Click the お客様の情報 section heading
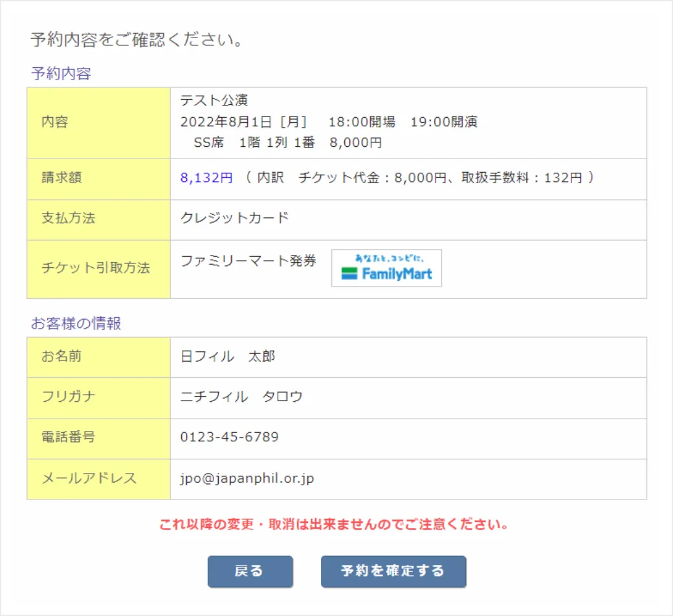This screenshot has height=616, width=673. tap(76, 324)
